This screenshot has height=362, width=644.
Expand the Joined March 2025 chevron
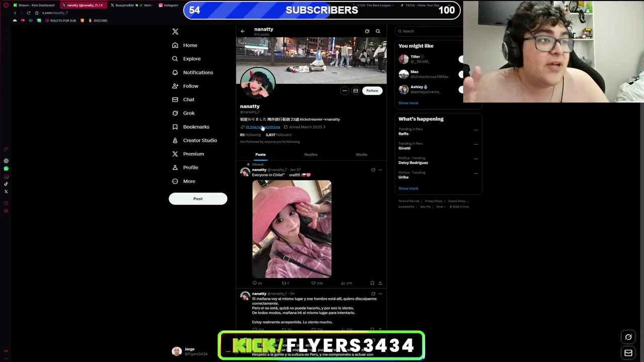tap(324, 127)
